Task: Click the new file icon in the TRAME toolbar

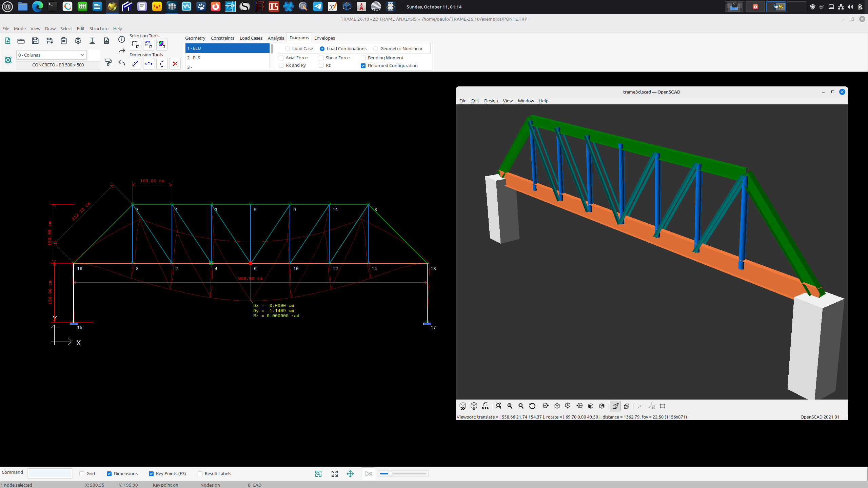Action: coord(7,41)
